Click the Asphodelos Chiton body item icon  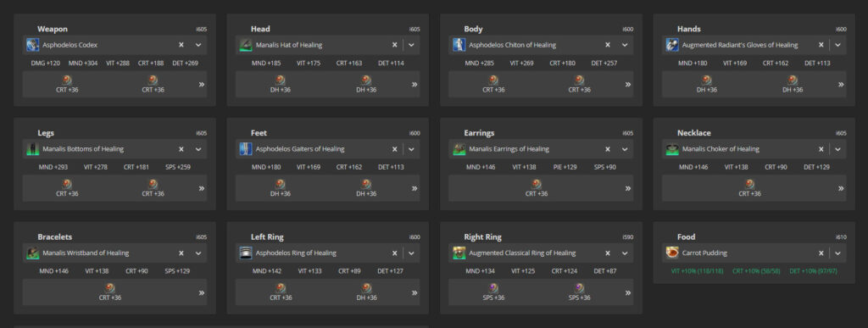click(459, 45)
